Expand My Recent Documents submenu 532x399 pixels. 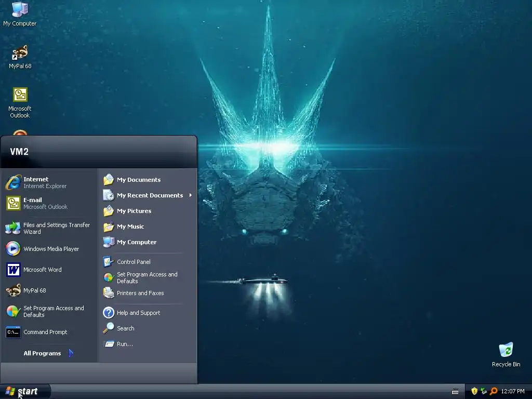coord(148,195)
